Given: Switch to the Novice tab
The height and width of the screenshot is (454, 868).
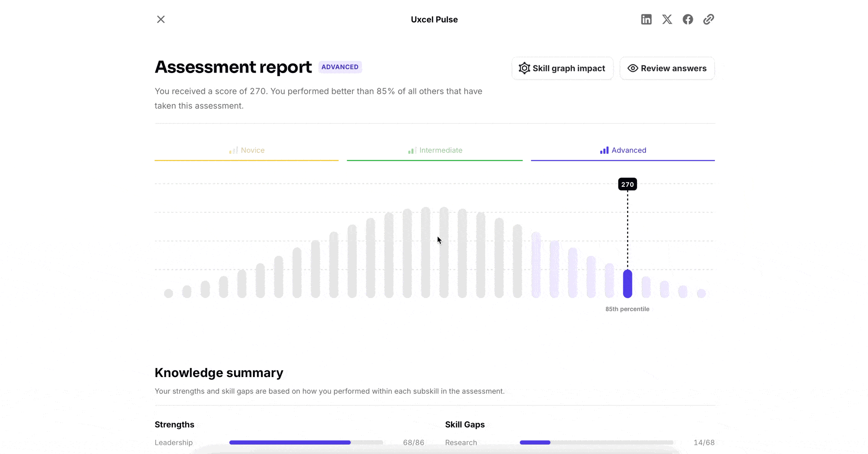Looking at the screenshot, I should click(x=247, y=150).
